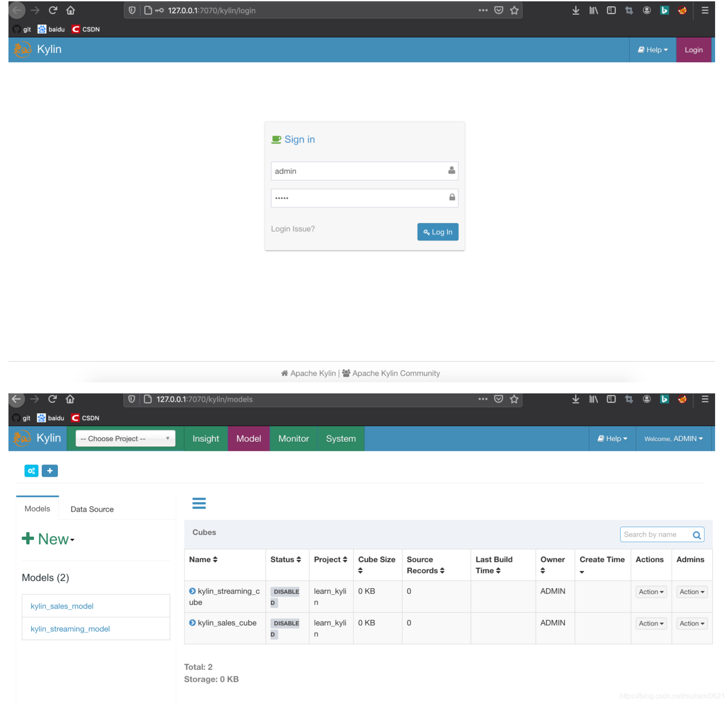Open hamburger menu of login browser window
Screen dimensions: 728x704
(705, 10)
